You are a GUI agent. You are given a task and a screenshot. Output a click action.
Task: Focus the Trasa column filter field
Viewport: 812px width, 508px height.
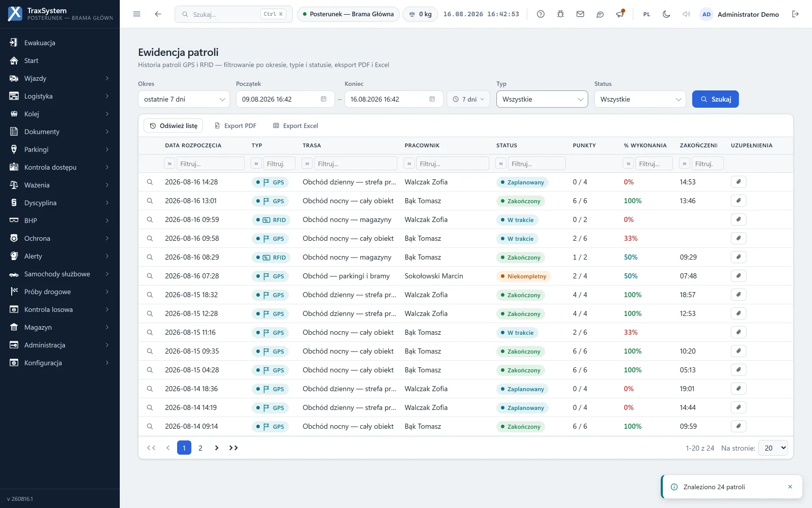coord(355,164)
